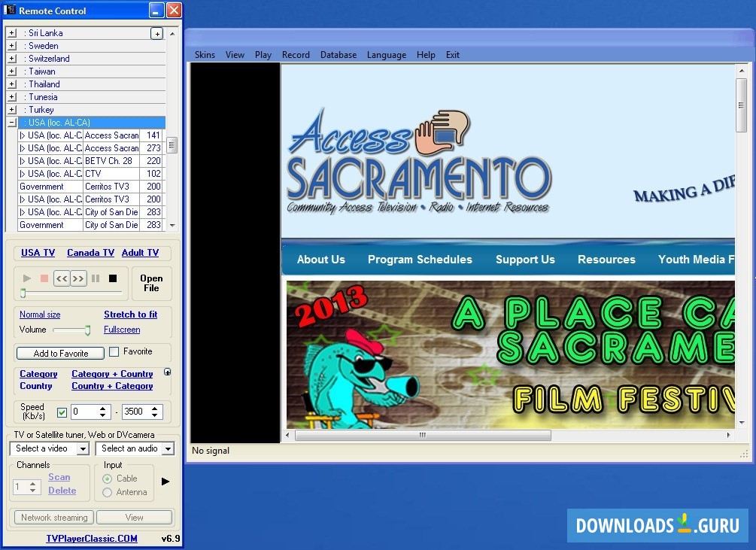Click the TVPlayerClassic.COM link

(x=92, y=539)
